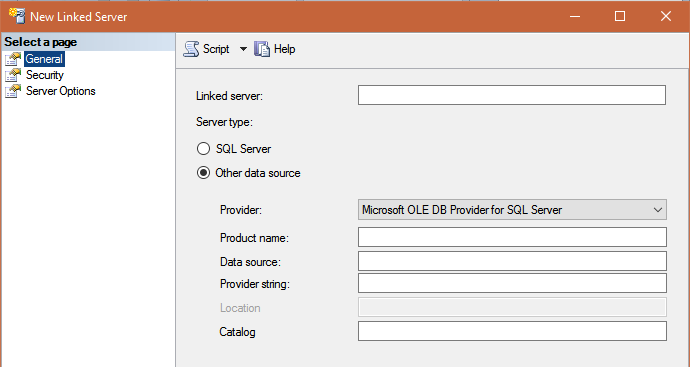
Task: Click the Catalog input field
Action: 512,331
